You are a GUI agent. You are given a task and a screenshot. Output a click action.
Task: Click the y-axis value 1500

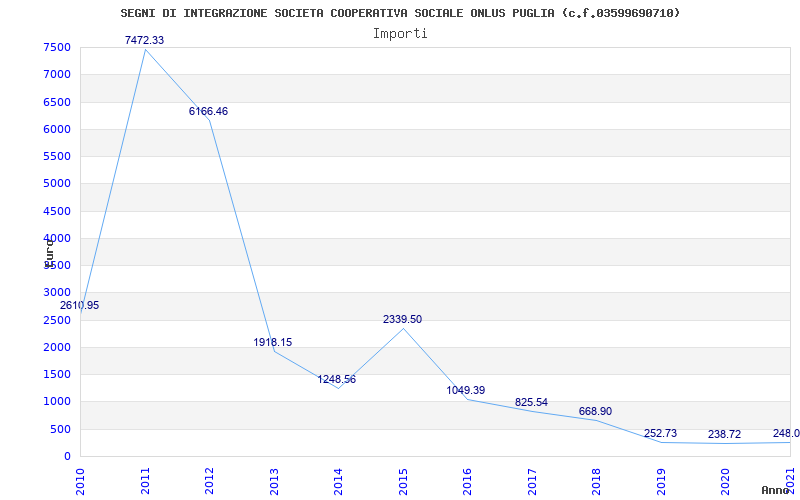coord(57,374)
